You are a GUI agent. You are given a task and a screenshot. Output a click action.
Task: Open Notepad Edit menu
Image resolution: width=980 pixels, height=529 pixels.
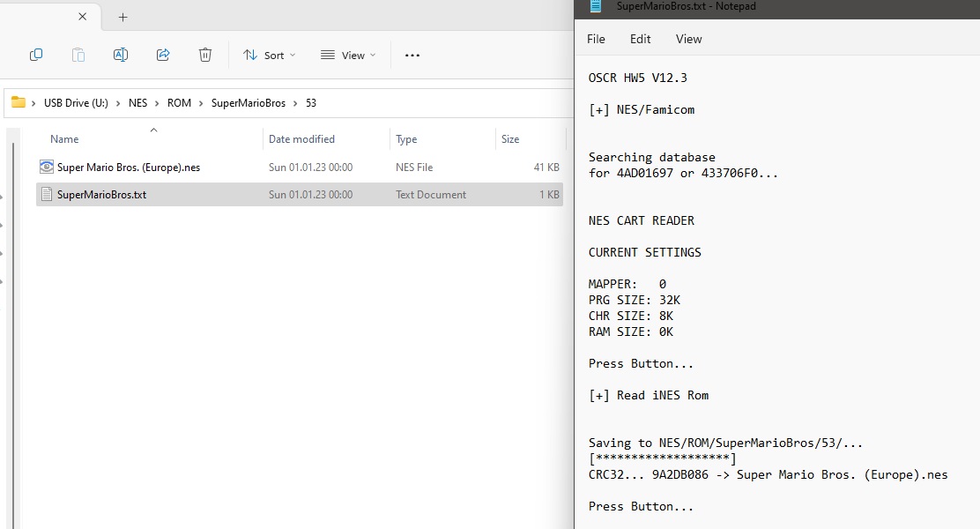click(x=640, y=39)
